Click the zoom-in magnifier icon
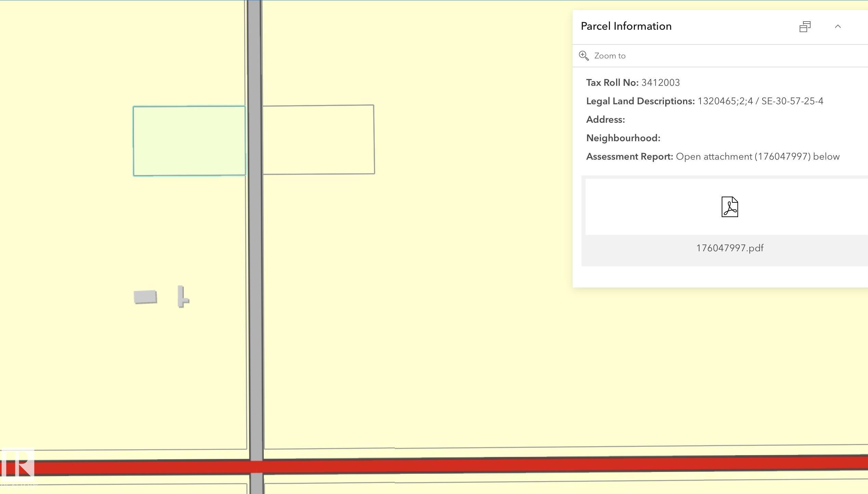This screenshot has width=868, height=494. 584,56
